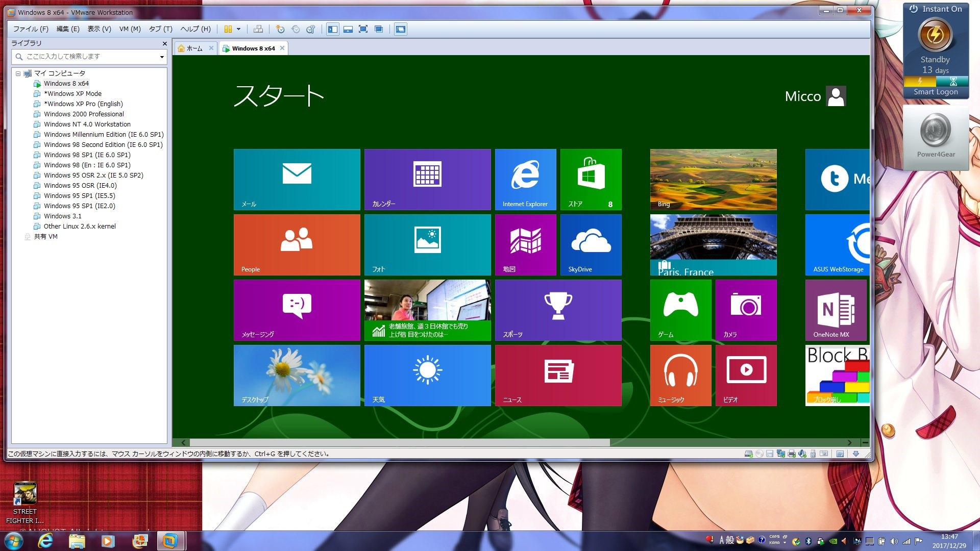The image size is (980, 551).
Task: Open the SkyDrive tile
Action: tap(591, 245)
